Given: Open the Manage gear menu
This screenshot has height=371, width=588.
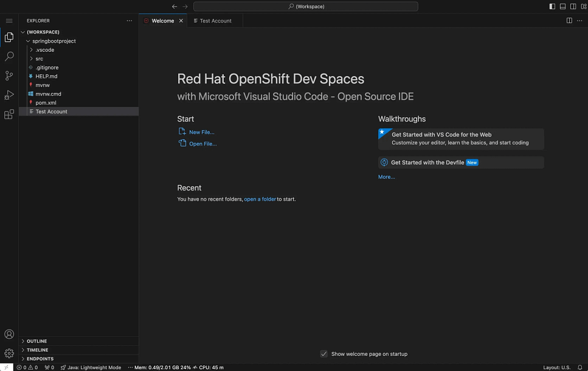Looking at the screenshot, I should click(x=9, y=353).
